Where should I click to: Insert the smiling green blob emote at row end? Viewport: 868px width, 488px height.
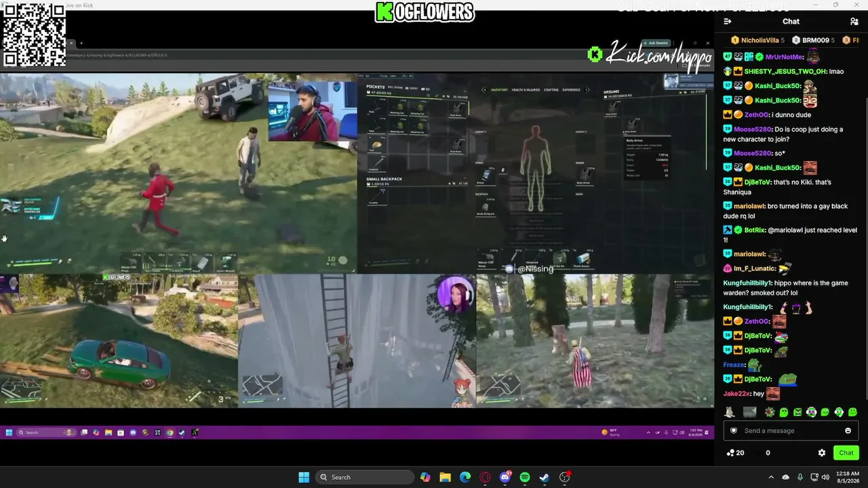click(x=852, y=411)
